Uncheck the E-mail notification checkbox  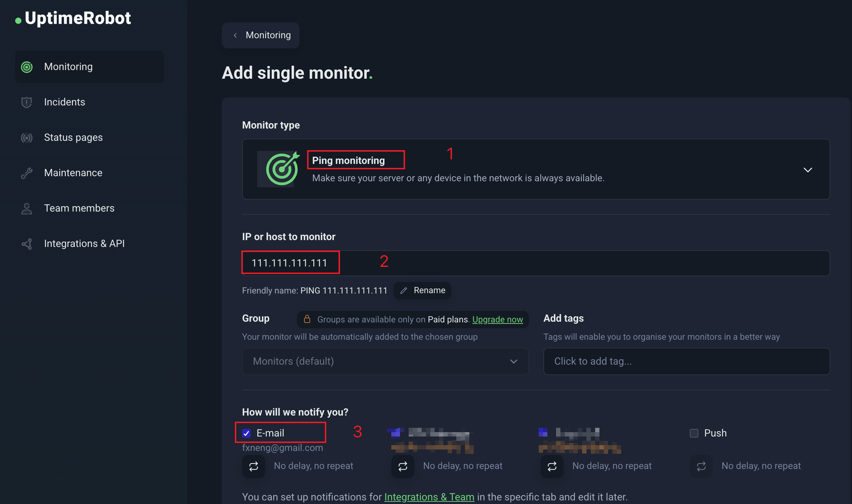coord(246,433)
